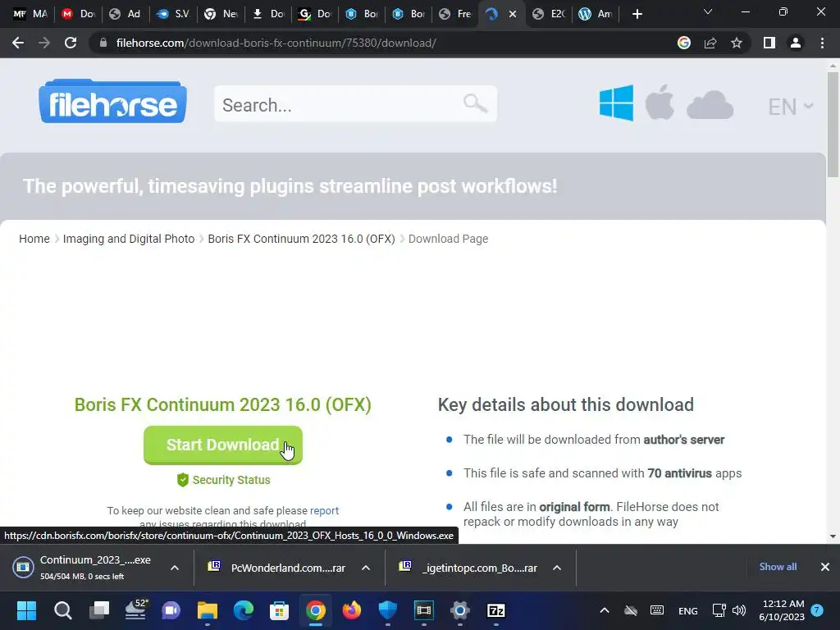Open Windows Security shield on taskbar
Image resolution: width=840 pixels, height=630 pixels.
click(x=387, y=610)
